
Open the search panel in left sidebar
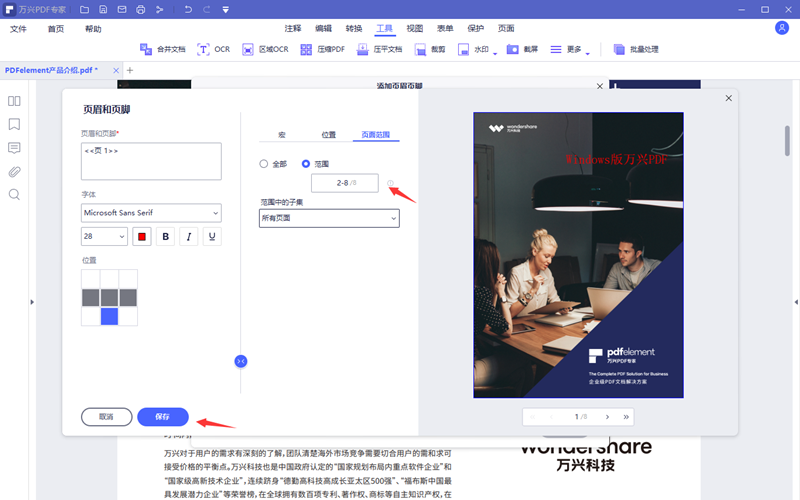click(x=14, y=194)
